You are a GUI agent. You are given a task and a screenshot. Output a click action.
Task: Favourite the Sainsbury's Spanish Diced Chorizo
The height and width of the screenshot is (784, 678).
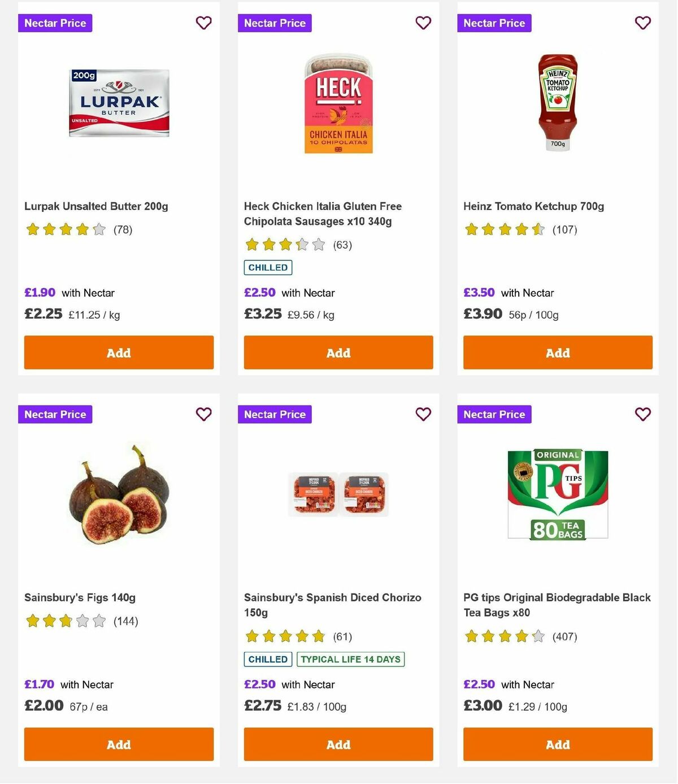[423, 414]
